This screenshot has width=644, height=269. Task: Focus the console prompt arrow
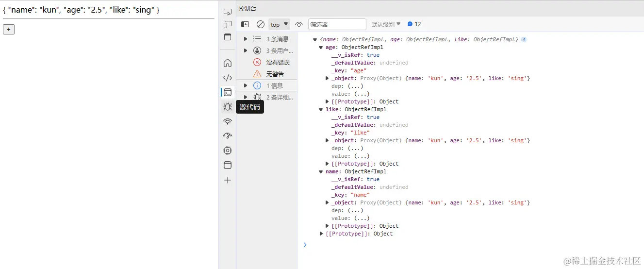(305, 245)
